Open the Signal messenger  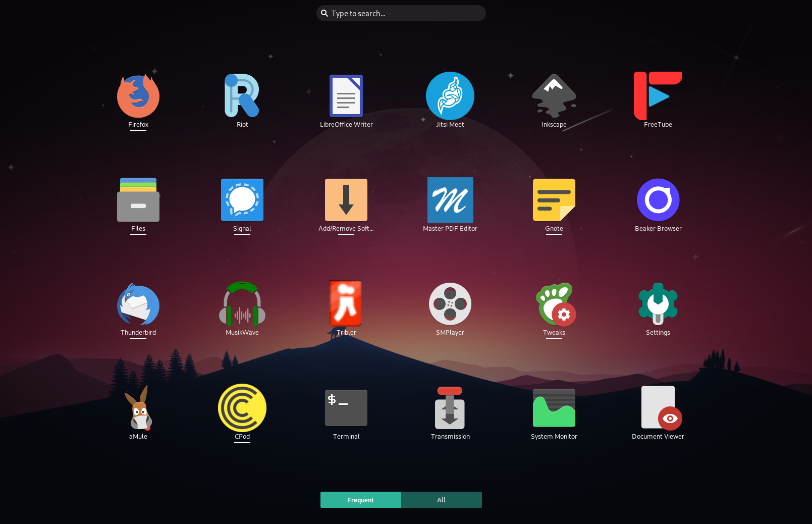[242, 200]
